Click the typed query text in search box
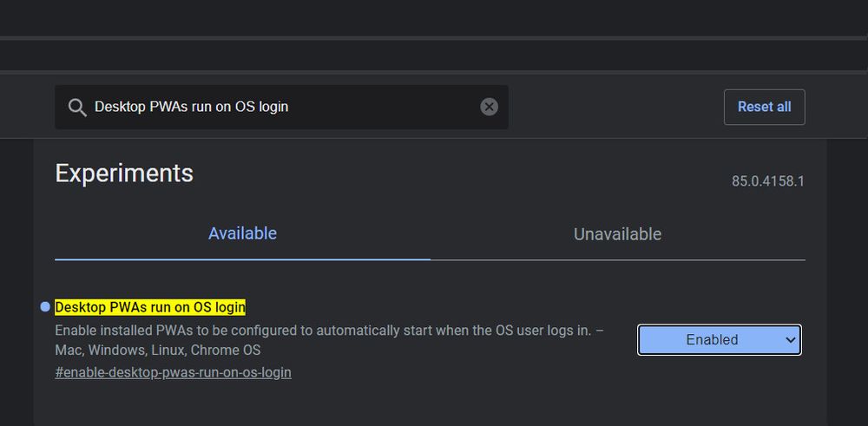868x426 pixels. [191, 107]
